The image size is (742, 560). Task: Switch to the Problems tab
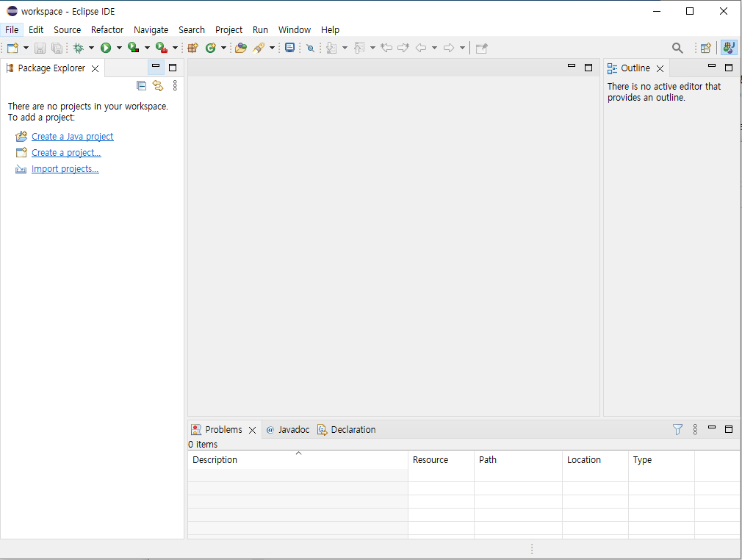point(223,429)
